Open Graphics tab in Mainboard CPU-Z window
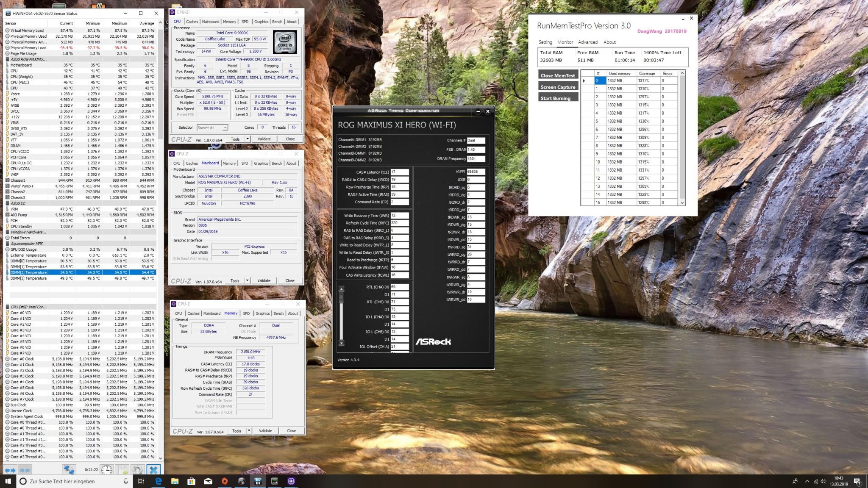The image size is (868, 488). point(261,163)
